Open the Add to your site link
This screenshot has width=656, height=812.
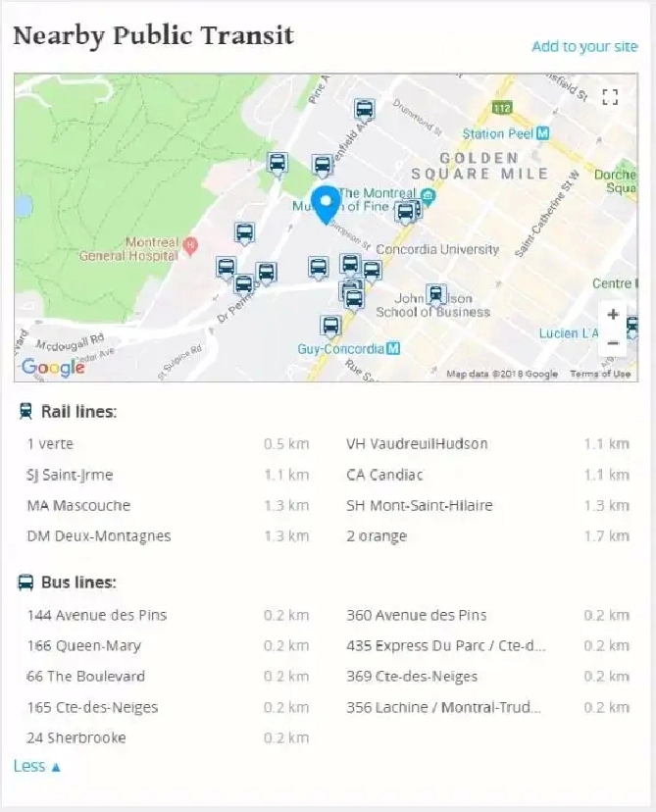[x=584, y=46]
